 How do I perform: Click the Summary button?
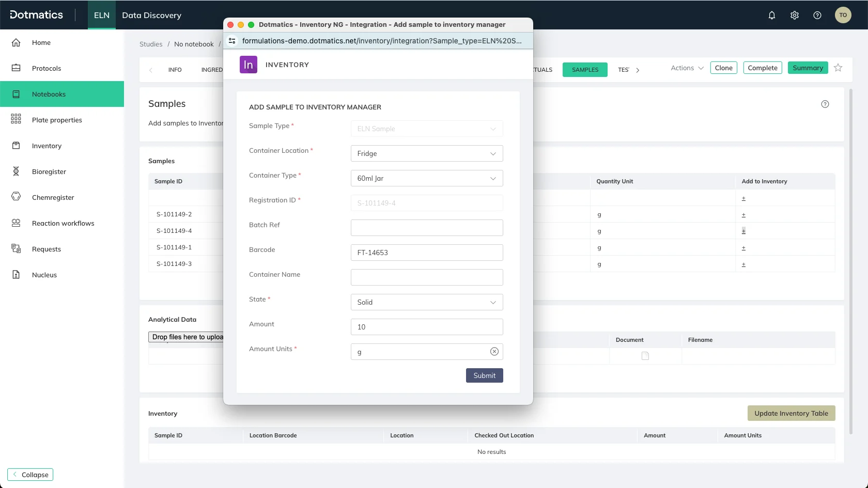[x=808, y=68]
